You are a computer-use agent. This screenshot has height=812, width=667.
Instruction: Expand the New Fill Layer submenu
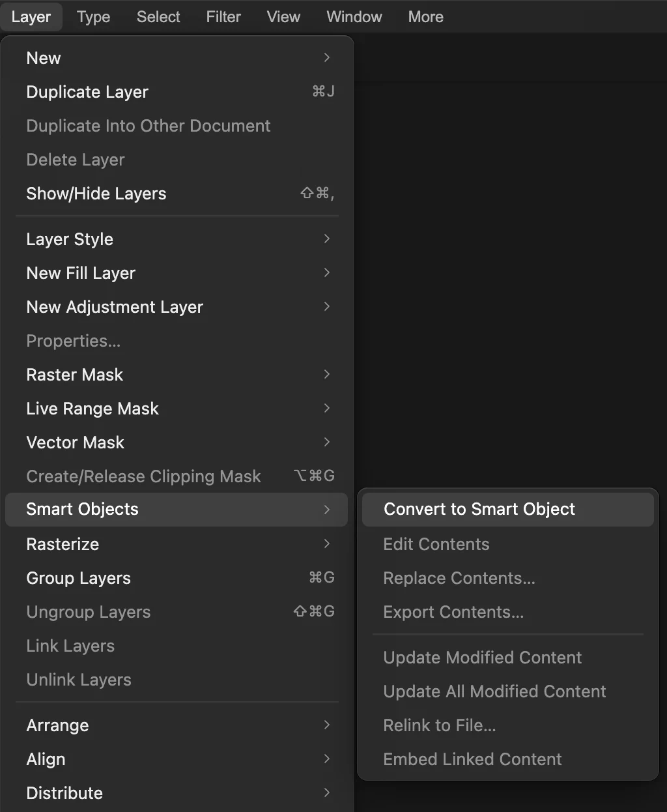click(177, 273)
